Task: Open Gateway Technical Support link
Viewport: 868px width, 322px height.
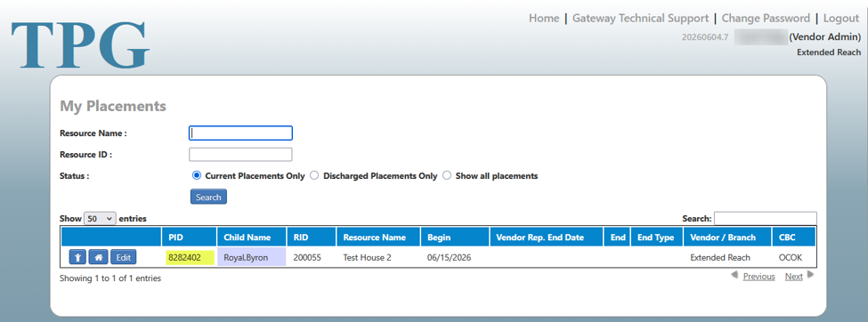Action: click(x=640, y=19)
